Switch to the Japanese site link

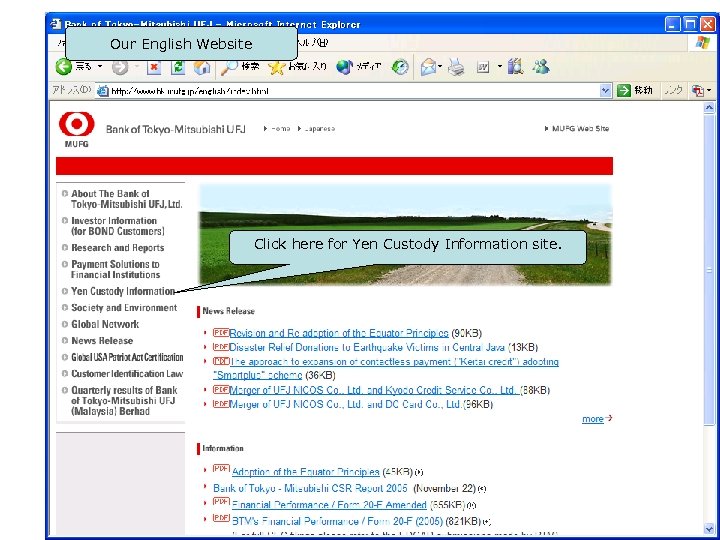point(320,129)
